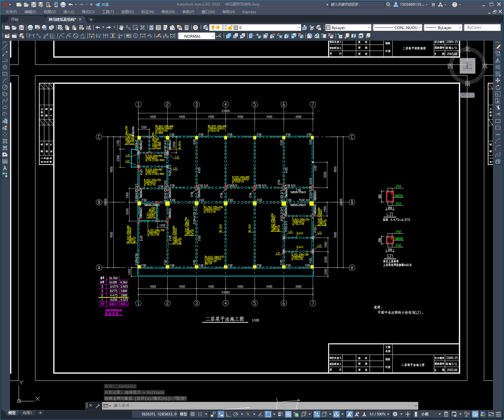Viewport: 504px width, 420px height.
Task: Open the Help question mark in standard toolbar
Action: click(195, 28)
